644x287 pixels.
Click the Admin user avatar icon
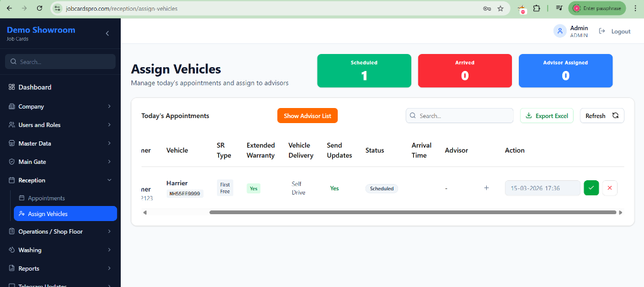(x=560, y=31)
